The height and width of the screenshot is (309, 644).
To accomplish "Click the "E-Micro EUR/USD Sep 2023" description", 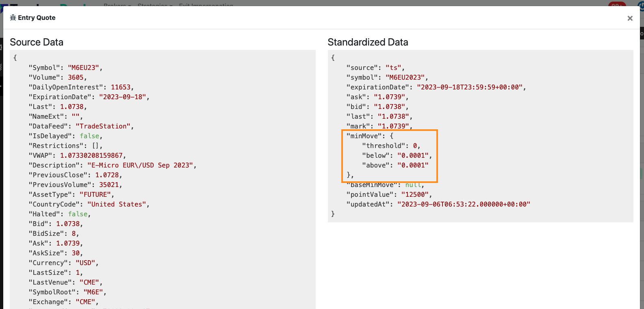I will click(x=140, y=165).
